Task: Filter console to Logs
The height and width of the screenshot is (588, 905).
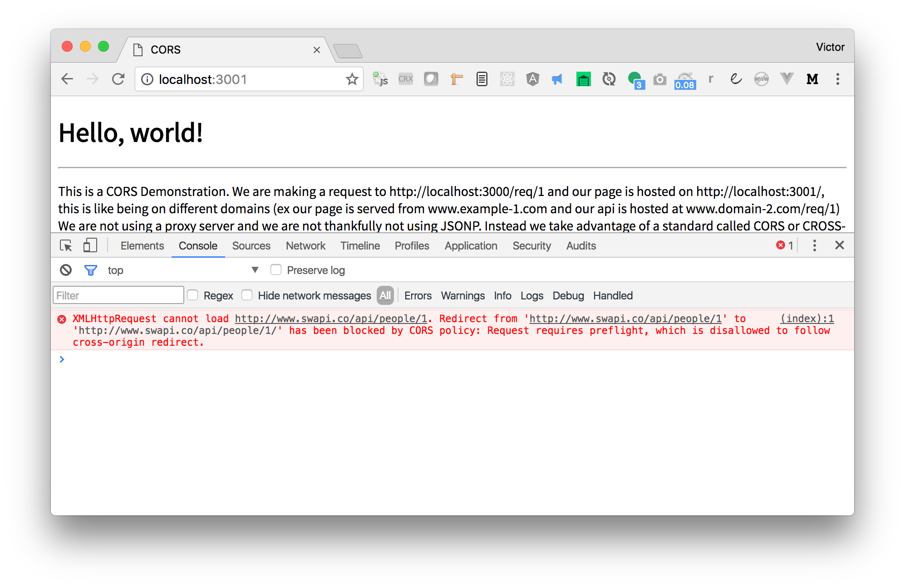Action: click(x=532, y=296)
